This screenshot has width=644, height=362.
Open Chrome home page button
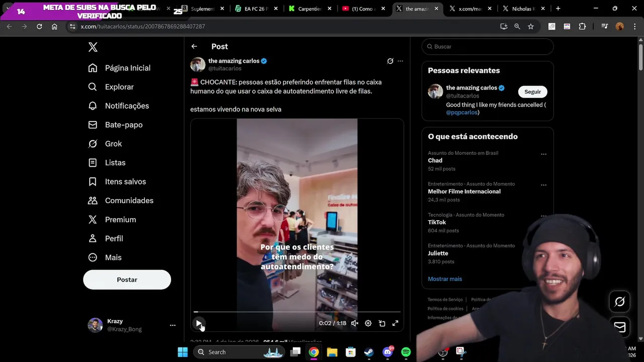(x=54, y=26)
